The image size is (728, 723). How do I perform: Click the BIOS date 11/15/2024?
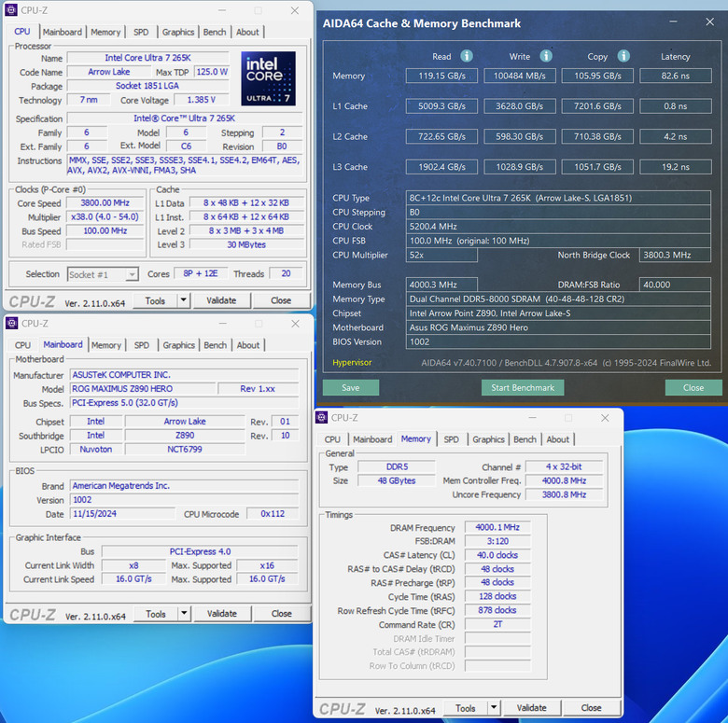[122, 514]
